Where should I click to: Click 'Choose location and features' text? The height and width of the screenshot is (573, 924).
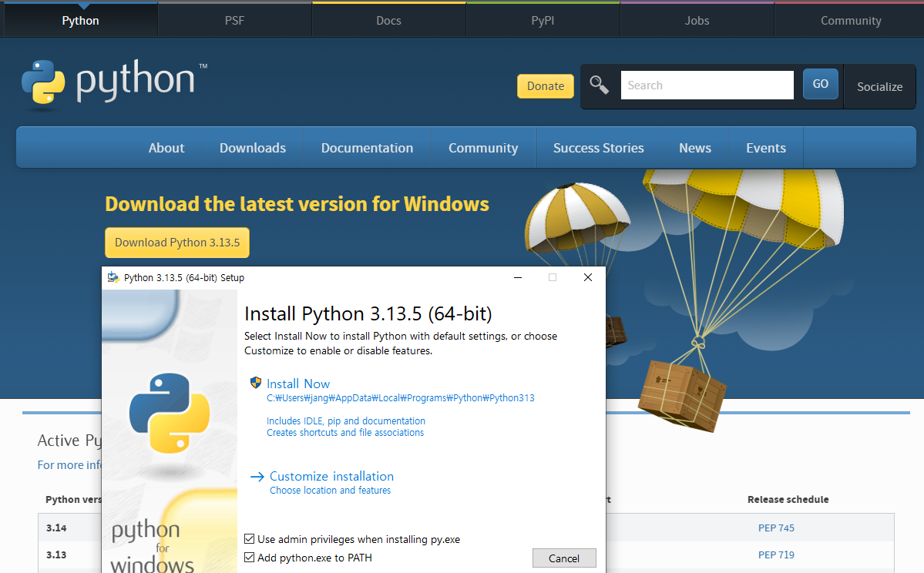(330, 491)
